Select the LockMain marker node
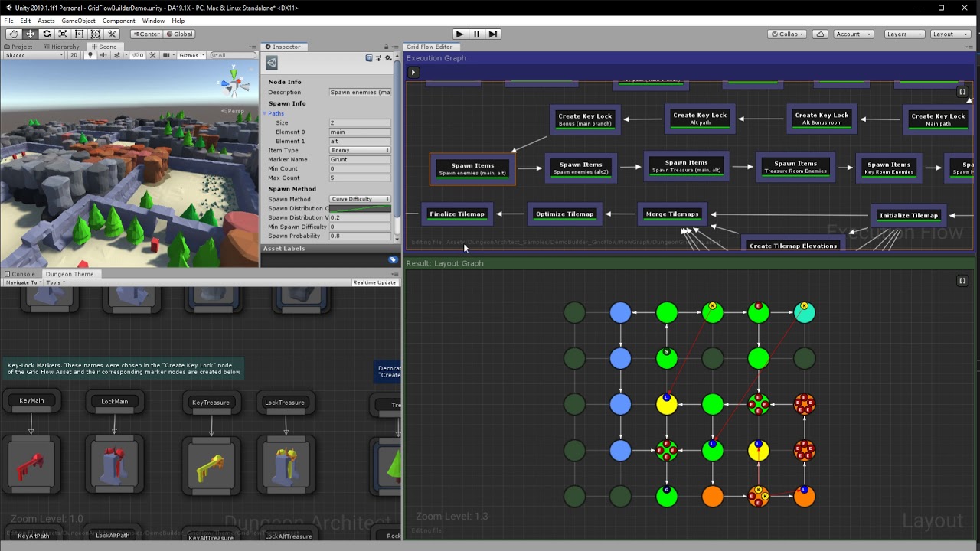 click(115, 401)
